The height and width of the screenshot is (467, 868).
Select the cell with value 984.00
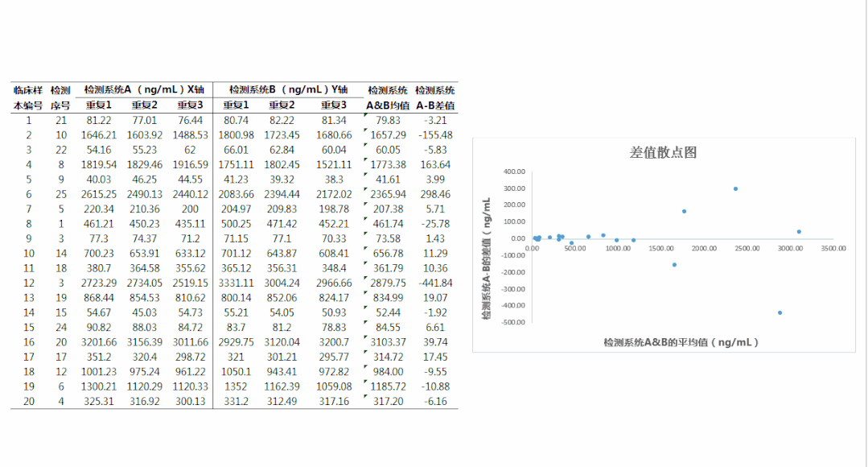pyautogui.click(x=388, y=372)
